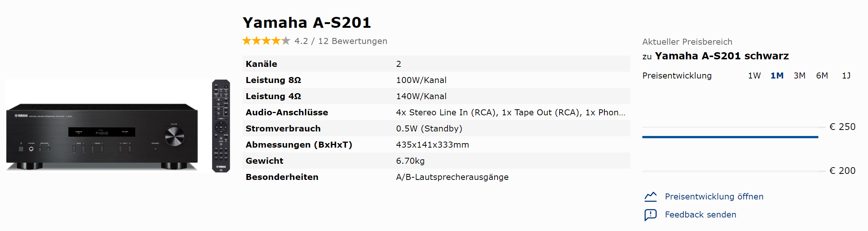Click the Abmessungen (BxHxT) specification row
This screenshot has height=231, width=868.
[436, 145]
